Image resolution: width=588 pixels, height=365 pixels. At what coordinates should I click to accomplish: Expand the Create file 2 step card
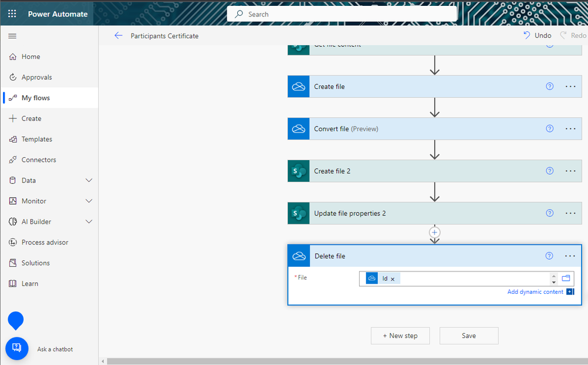434,171
